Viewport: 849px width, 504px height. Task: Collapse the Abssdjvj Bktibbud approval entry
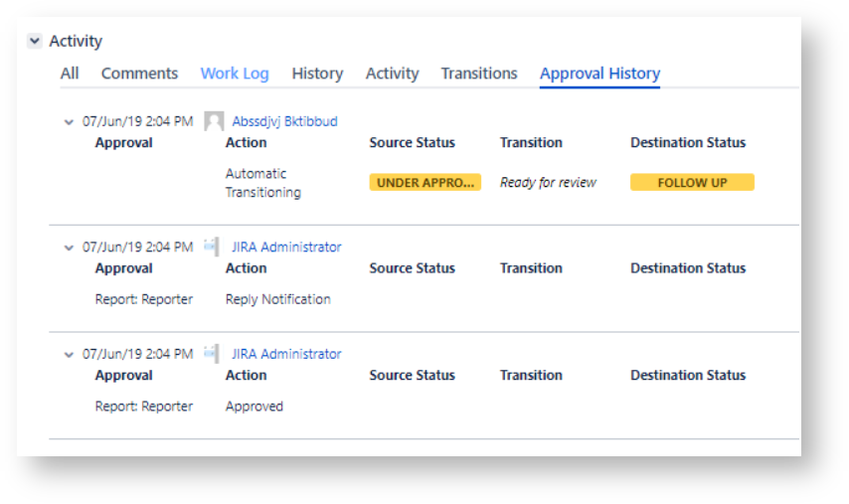click(69, 122)
